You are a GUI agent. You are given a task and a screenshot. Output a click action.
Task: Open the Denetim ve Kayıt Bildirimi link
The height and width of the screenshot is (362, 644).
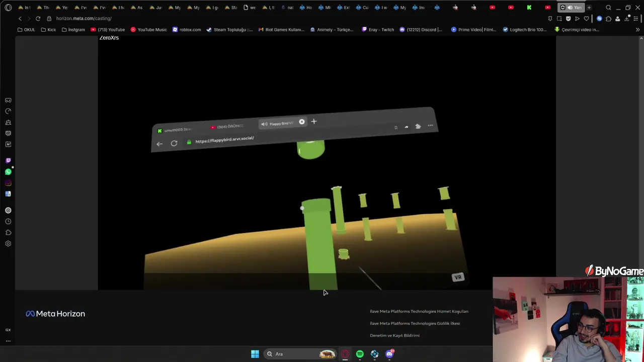(x=394, y=335)
